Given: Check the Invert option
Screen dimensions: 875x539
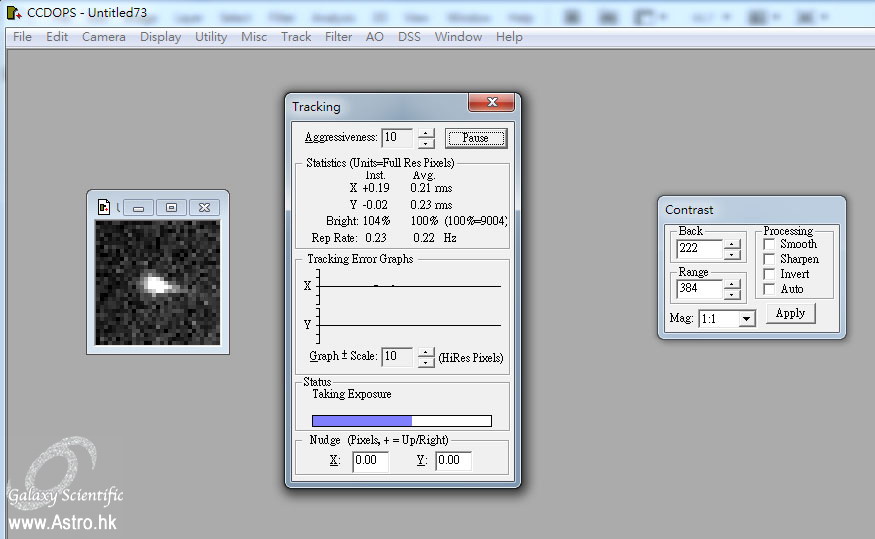Looking at the screenshot, I should [768, 274].
